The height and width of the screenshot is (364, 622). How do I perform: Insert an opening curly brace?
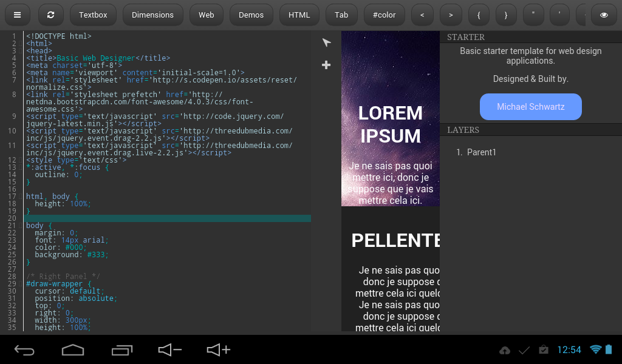(x=479, y=15)
